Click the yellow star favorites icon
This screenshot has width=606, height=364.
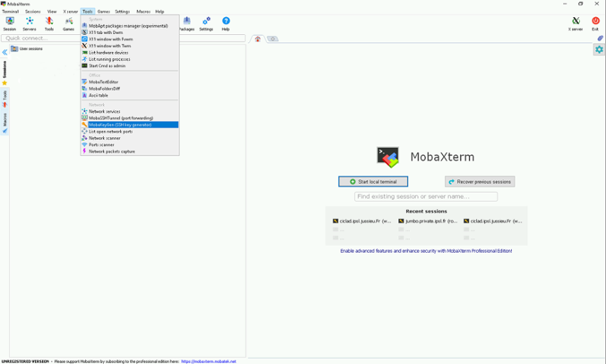pyautogui.click(x=5, y=83)
